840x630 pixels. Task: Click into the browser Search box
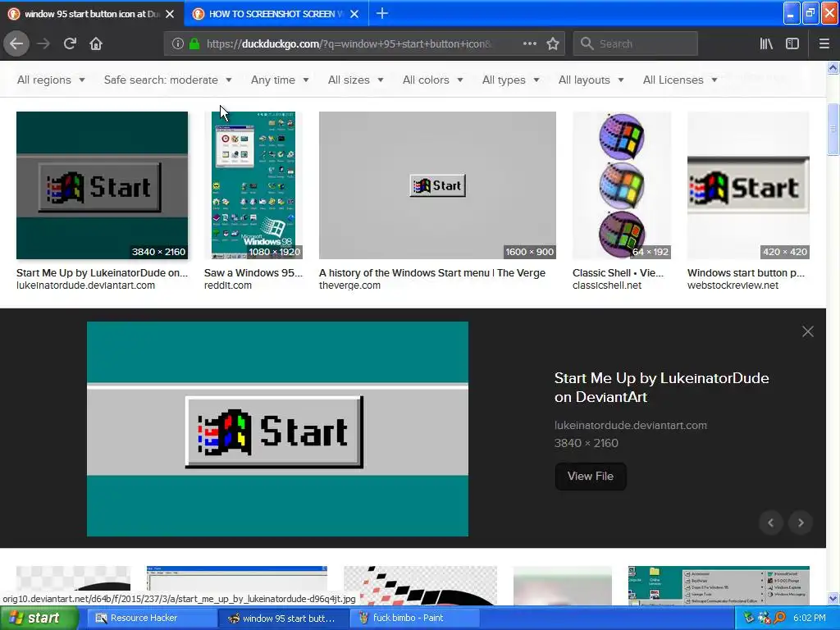click(636, 43)
